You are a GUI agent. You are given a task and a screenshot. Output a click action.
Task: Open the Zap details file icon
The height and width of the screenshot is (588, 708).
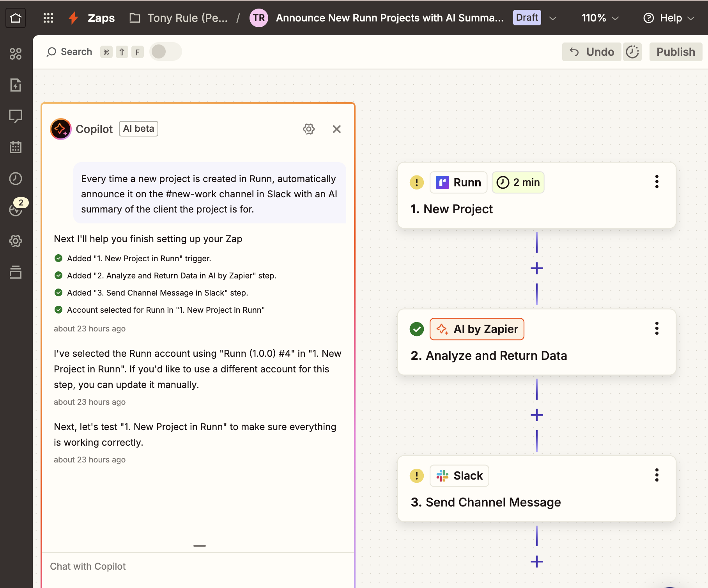coord(16,85)
